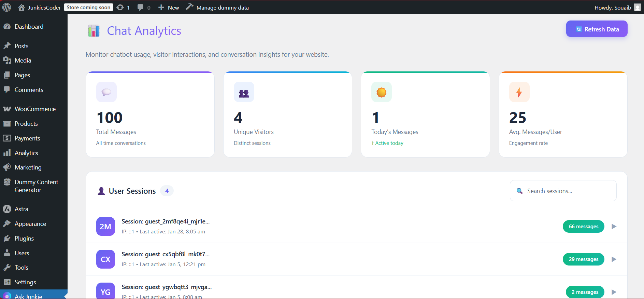The width and height of the screenshot is (644, 299).
Task: Click the Dashboard gauge icon
Action: 7,27
